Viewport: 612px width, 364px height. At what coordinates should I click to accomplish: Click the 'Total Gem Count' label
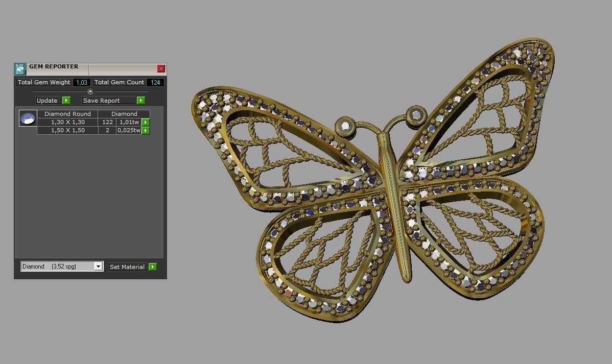(x=120, y=82)
